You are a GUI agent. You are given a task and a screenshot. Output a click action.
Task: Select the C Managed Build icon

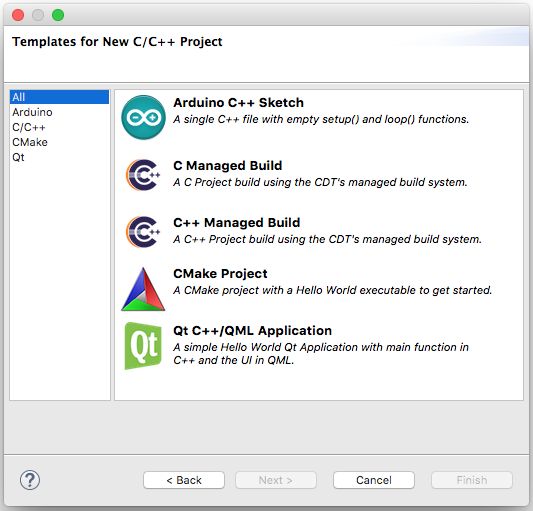[x=143, y=175]
